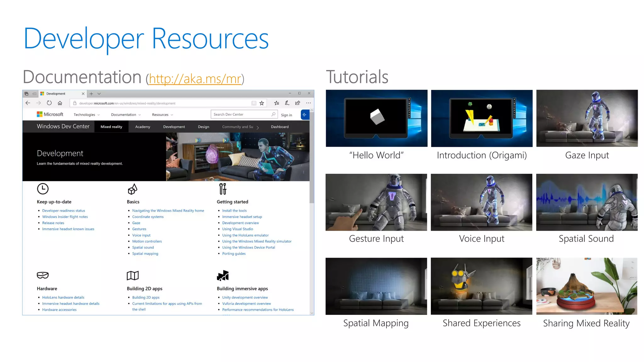Viewport: 644px width, 362px height.
Task: Click the Building 2D apps map icon
Action: [x=133, y=276]
